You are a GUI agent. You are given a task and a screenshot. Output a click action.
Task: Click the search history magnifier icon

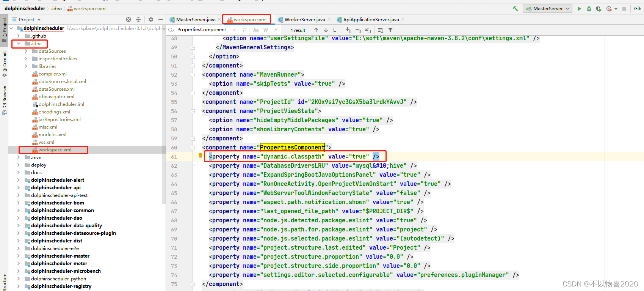point(171,30)
